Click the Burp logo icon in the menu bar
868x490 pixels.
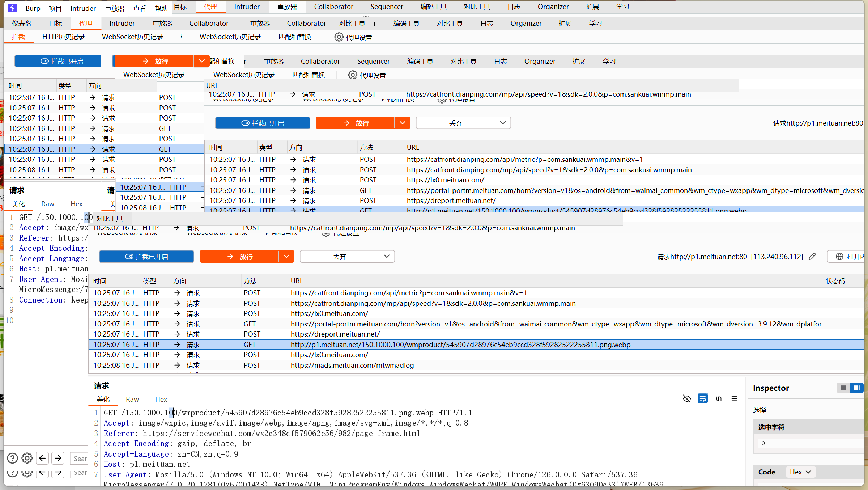point(12,8)
